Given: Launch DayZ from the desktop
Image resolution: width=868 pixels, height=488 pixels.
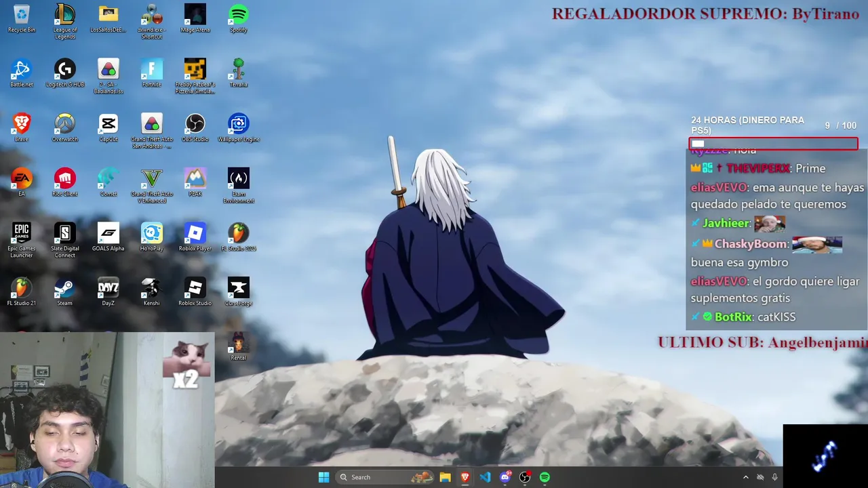Looking at the screenshot, I should 108,292.
